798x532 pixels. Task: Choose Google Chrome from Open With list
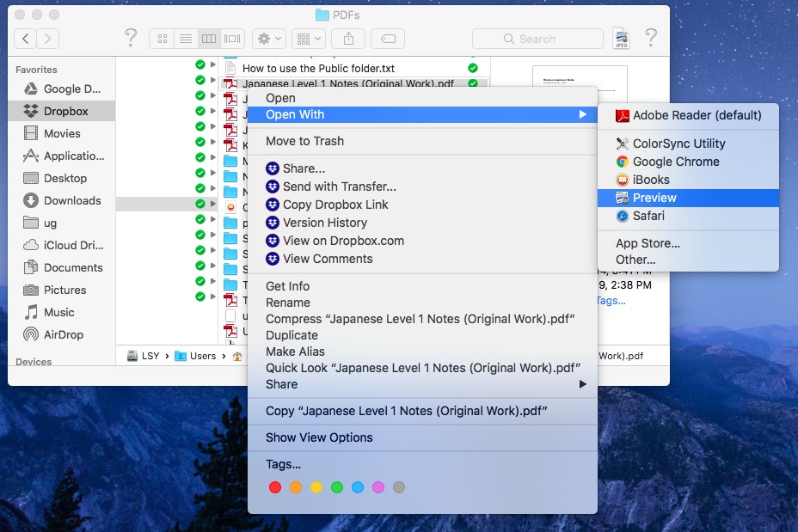tap(675, 162)
